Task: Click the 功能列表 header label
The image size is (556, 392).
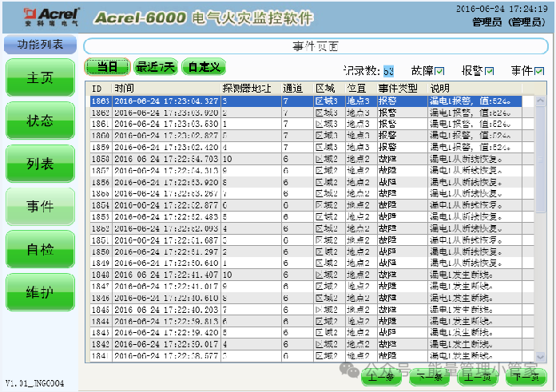Action: point(40,44)
